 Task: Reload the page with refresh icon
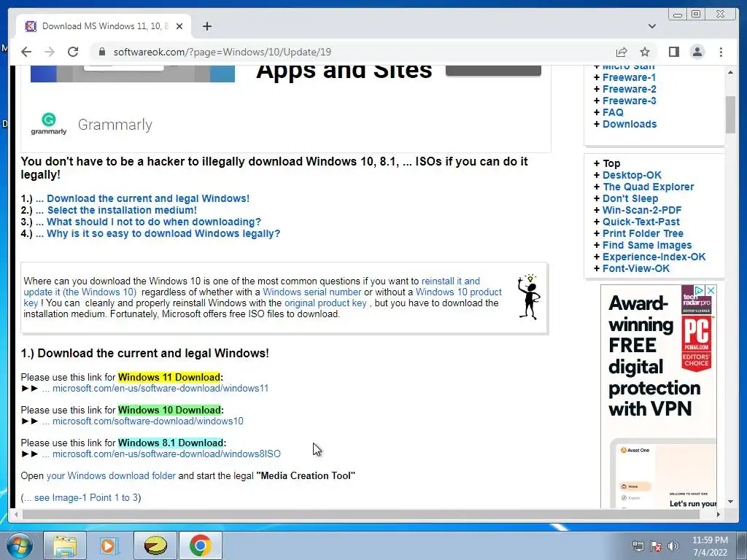[x=73, y=52]
